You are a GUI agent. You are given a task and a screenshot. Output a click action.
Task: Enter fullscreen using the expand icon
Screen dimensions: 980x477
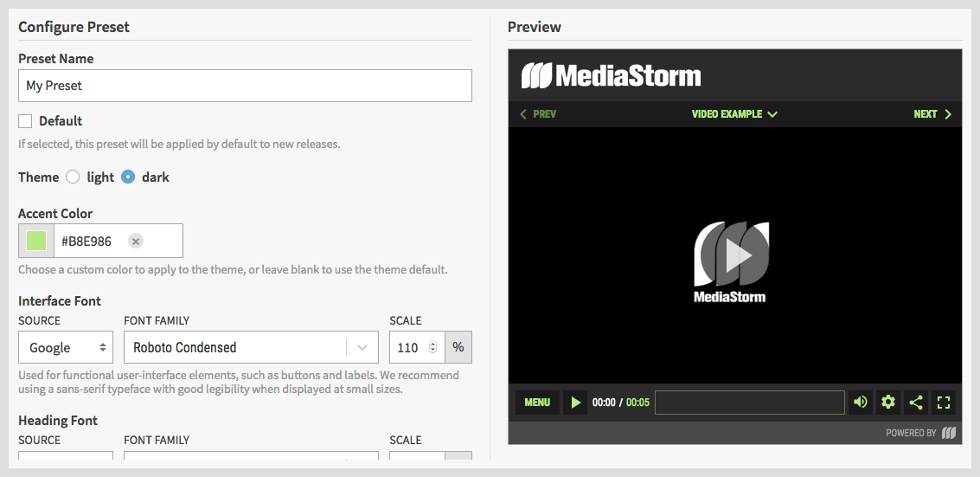(944, 403)
